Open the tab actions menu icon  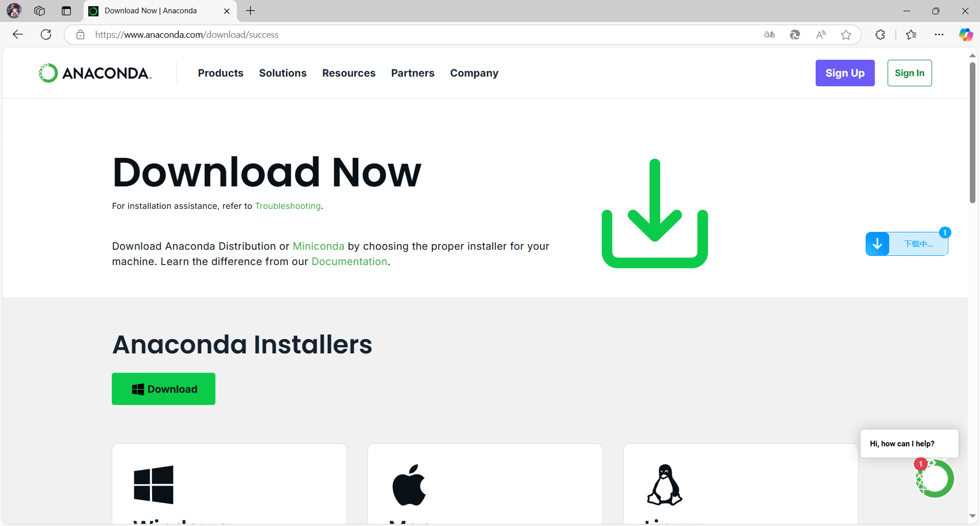(x=66, y=11)
